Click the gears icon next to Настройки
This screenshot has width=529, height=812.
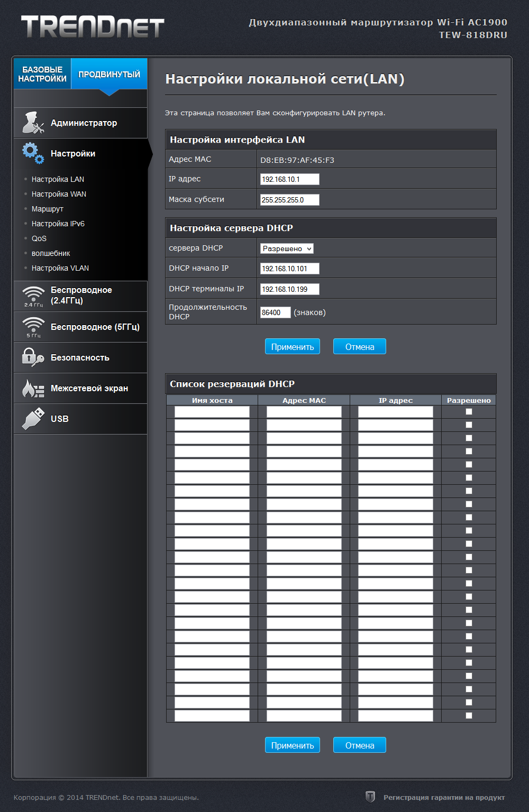(x=33, y=153)
